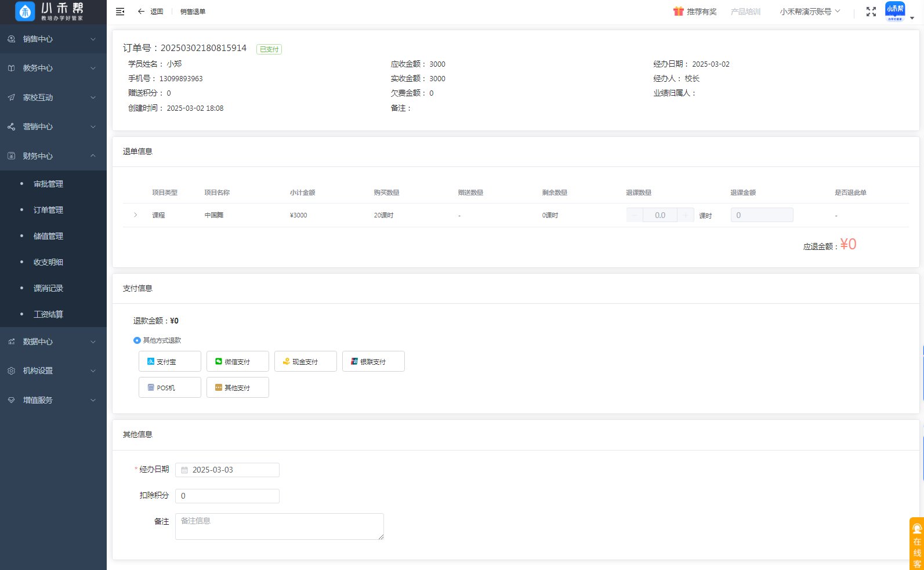
Task: Click the 返回 link
Action: tap(157, 12)
